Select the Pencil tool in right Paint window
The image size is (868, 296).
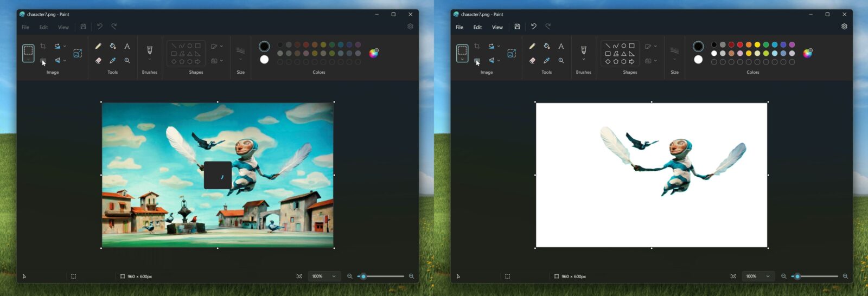pos(532,47)
